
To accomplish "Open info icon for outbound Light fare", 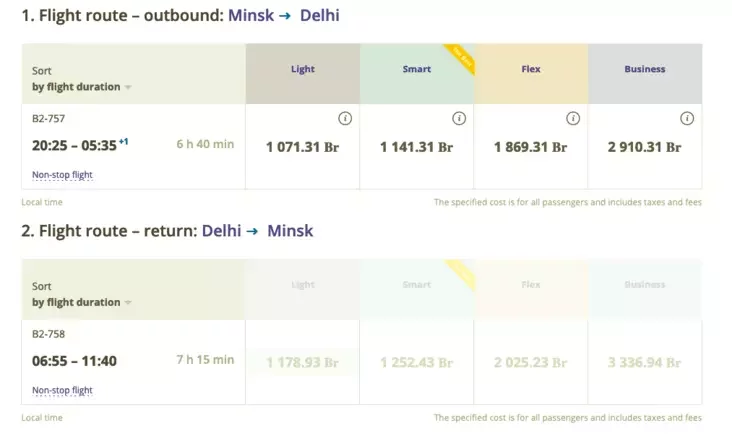I will pos(345,119).
